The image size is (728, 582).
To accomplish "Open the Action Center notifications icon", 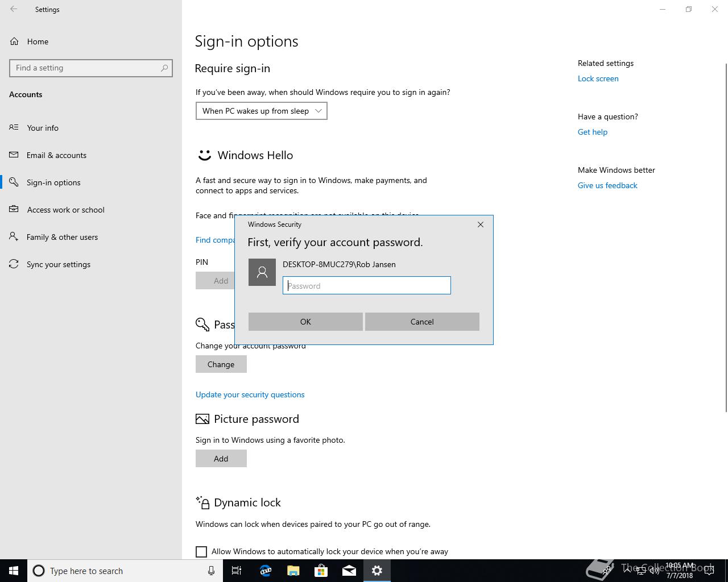I will [x=709, y=571].
